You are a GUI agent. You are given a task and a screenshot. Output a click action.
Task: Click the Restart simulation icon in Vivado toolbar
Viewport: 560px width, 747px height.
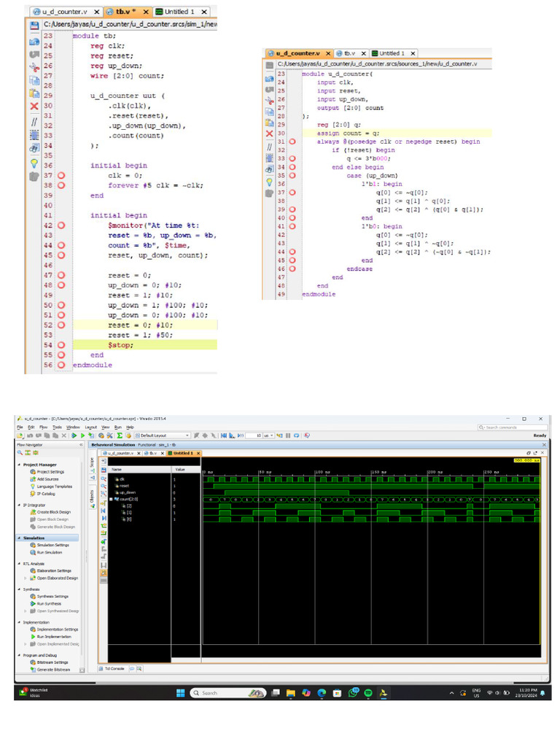coord(224,436)
